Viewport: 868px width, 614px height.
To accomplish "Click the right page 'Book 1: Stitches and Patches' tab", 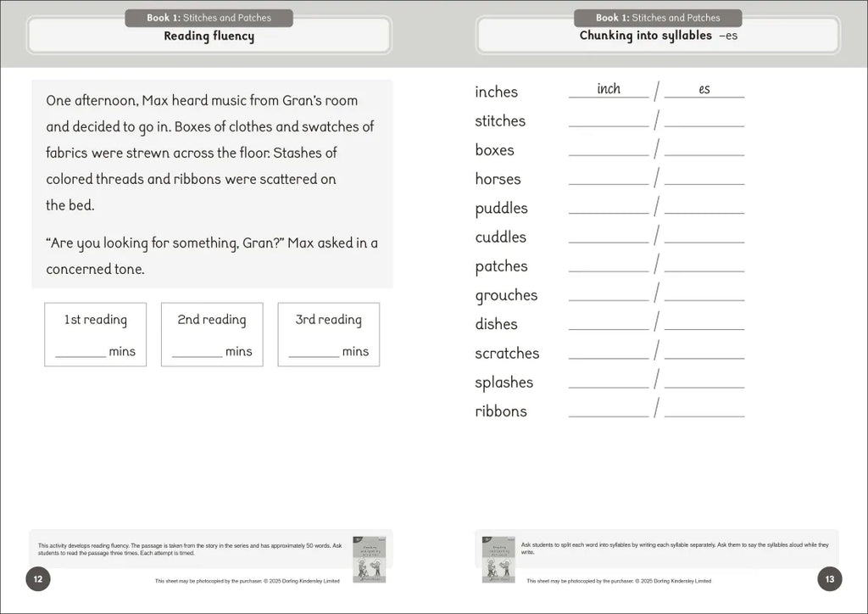I will pos(658,18).
